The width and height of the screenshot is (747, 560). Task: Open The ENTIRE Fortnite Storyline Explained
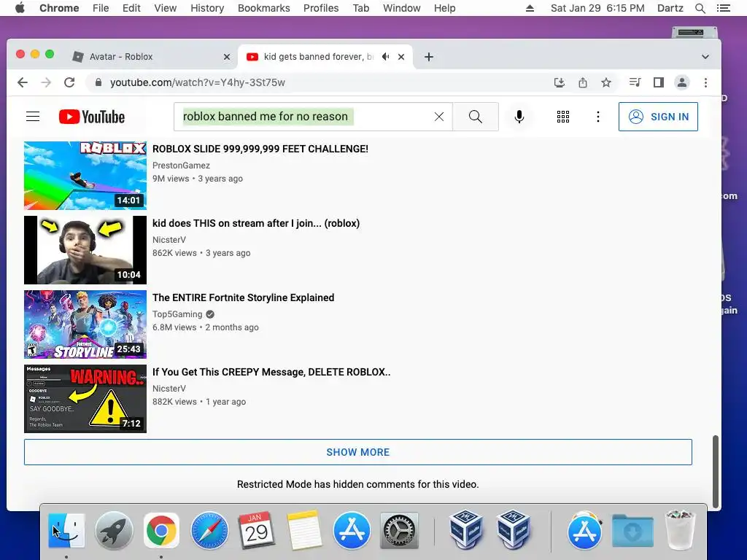click(244, 297)
